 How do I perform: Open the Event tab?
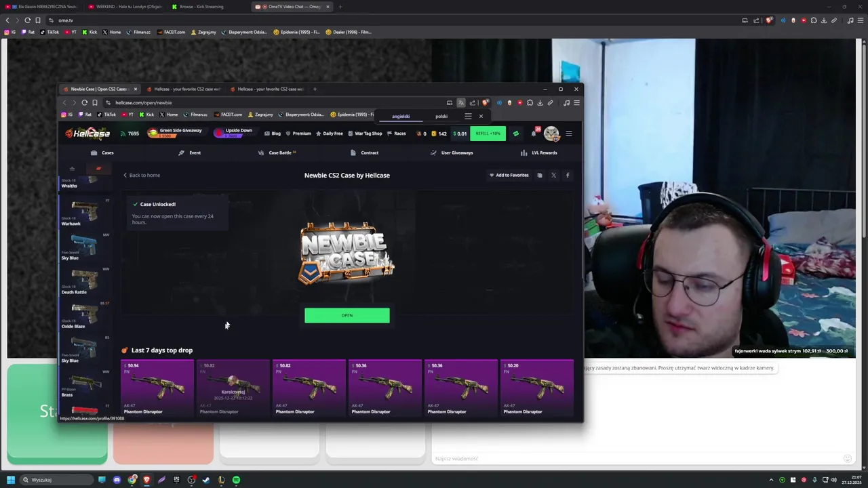coord(189,152)
